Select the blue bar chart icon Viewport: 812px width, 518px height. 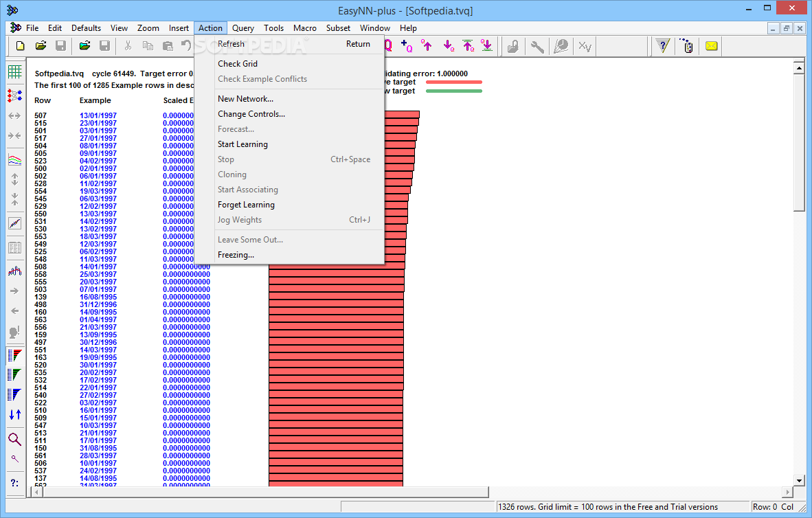pos(15,395)
